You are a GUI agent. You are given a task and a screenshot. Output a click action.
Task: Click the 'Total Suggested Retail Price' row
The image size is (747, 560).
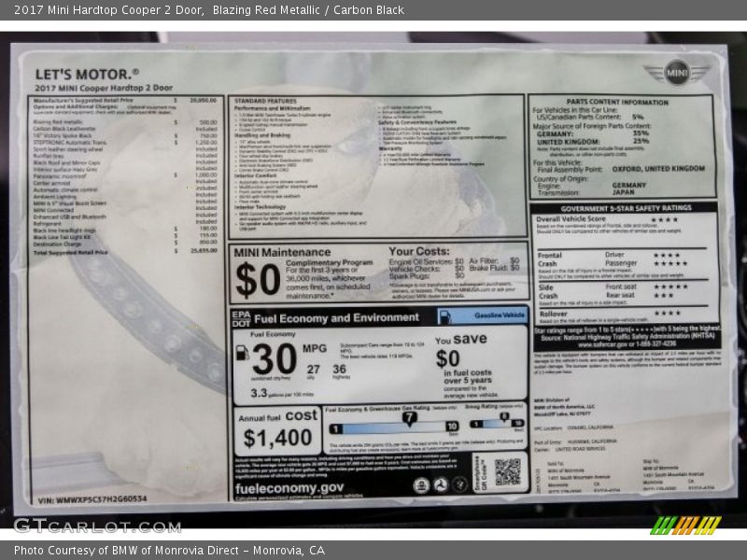tap(125, 251)
